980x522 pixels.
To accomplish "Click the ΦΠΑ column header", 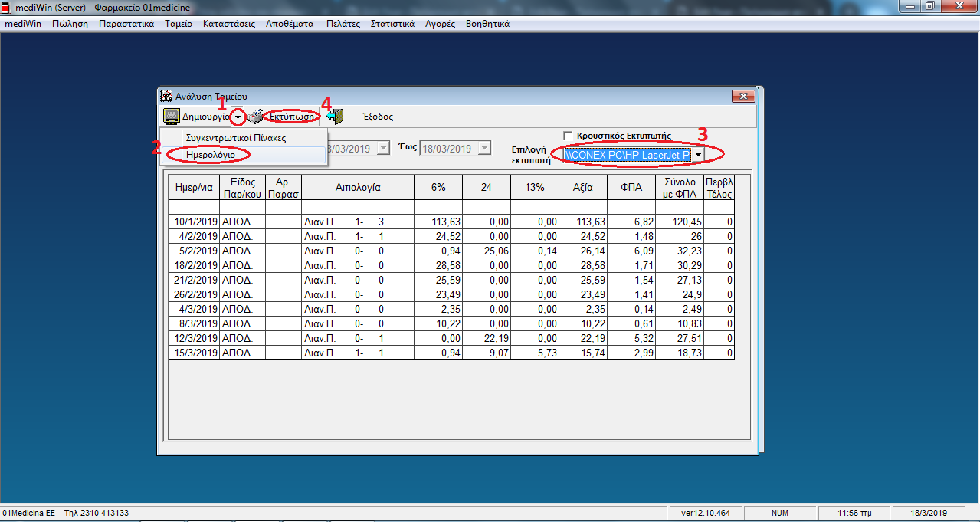I will [x=631, y=187].
